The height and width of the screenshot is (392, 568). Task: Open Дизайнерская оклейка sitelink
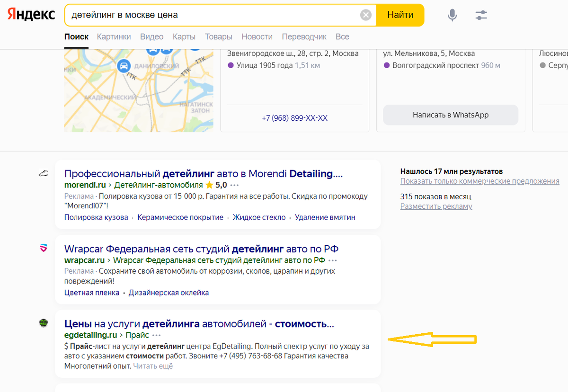point(169,293)
